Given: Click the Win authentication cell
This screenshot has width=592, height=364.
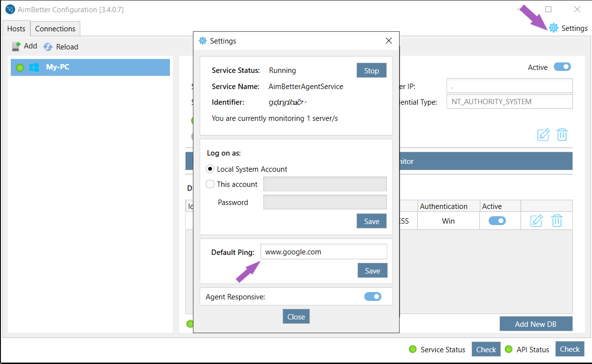Looking at the screenshot, I should click(x=449, y=221).
